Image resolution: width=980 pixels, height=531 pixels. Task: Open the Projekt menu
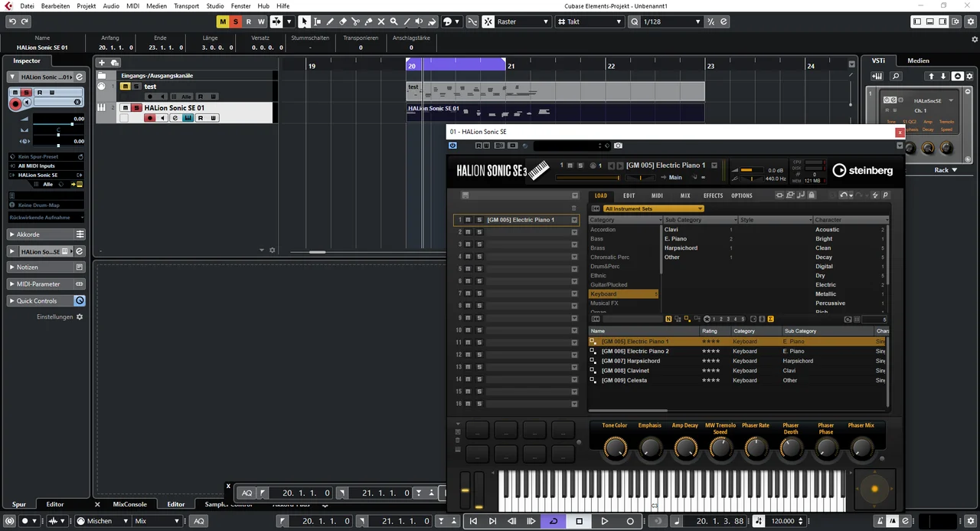coord(86,5)
